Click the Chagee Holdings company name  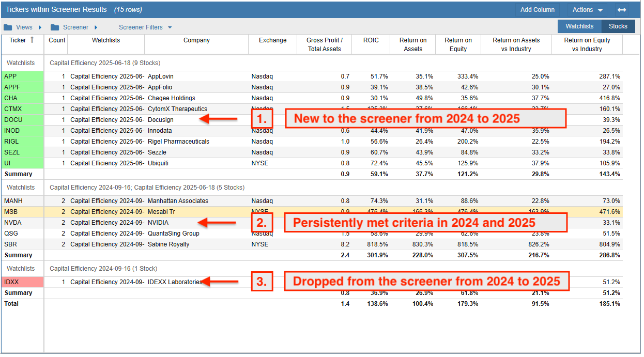(172, 98)
